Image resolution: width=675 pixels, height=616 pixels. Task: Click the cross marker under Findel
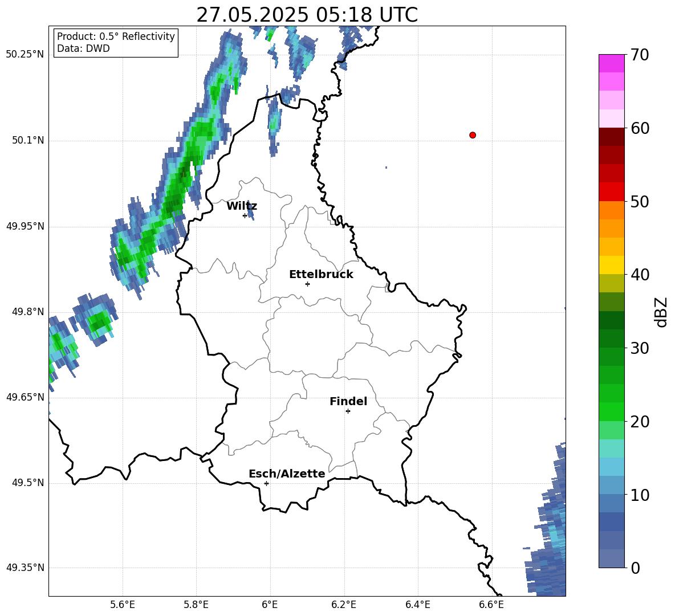pos(348,411)
